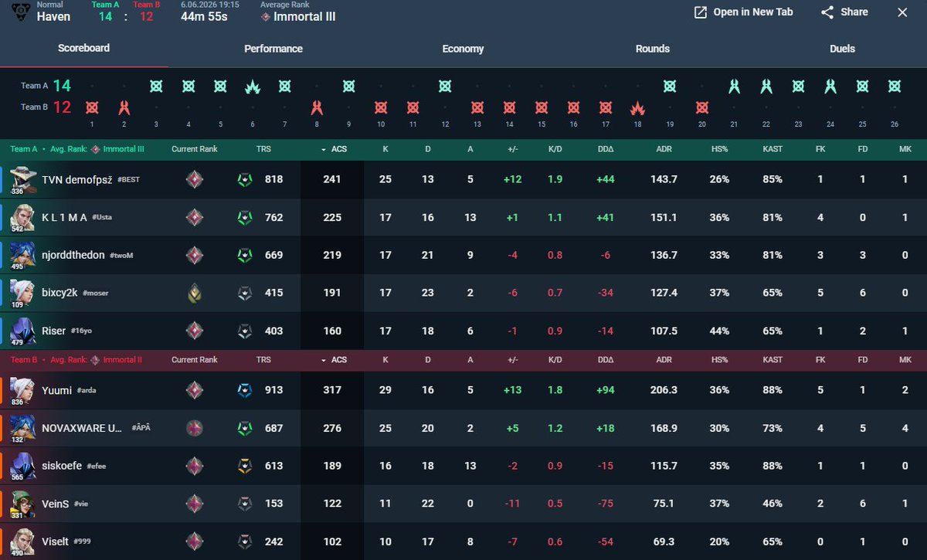Open the Economy tab
Viewport: 927px width, 560px height.
point(463,49)
